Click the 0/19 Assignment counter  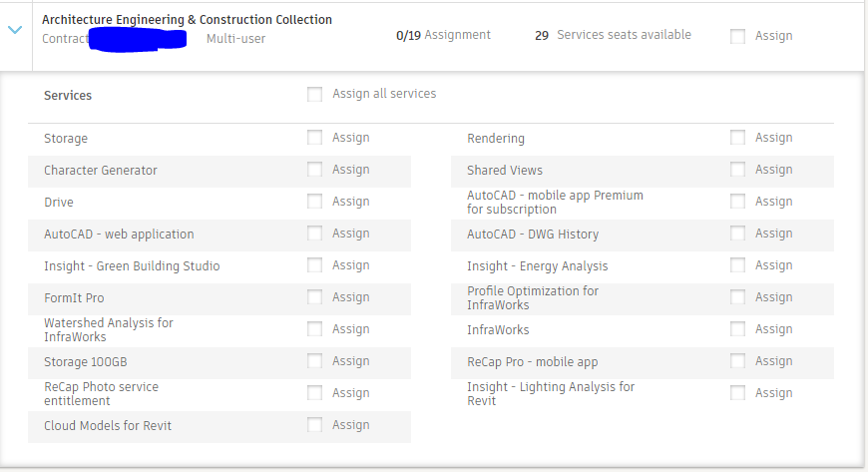tap(443, 35)
